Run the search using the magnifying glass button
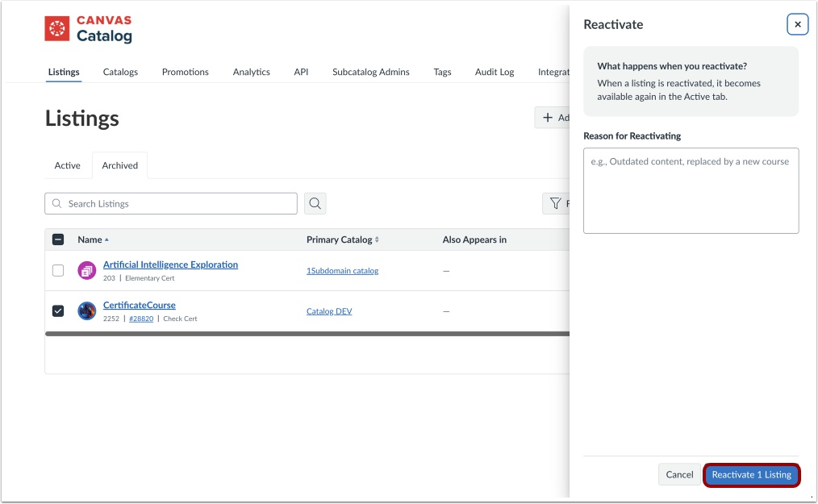818x504 pixels. 315,203
